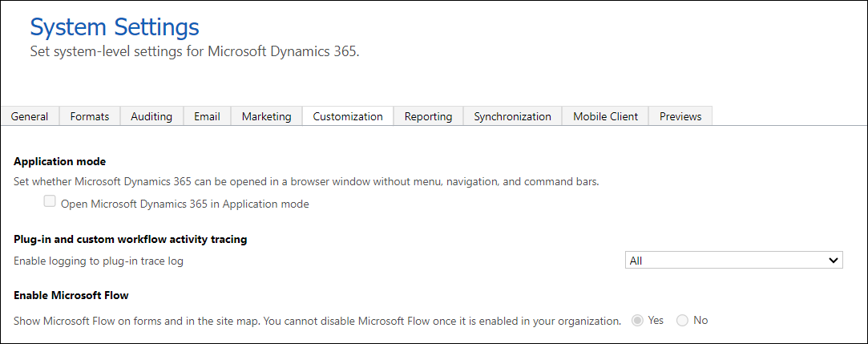Click the 'Enable logging to plug-in trace log' label

99,261
